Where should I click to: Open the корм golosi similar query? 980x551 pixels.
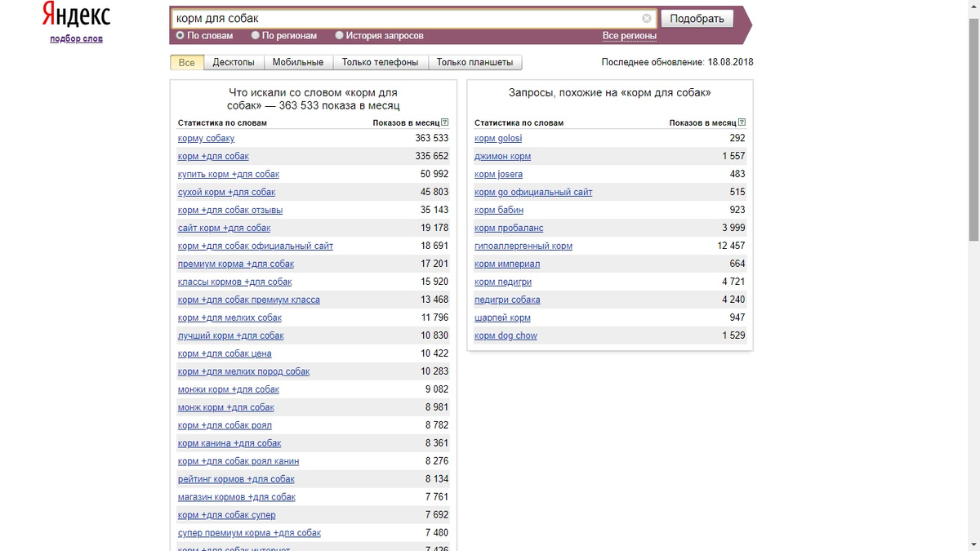click(498, 138)
